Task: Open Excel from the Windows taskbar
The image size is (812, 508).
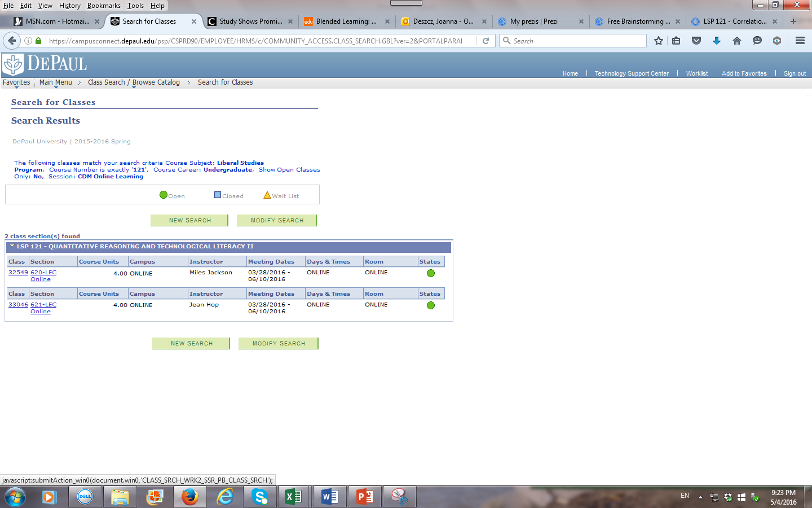Action: click(293, 497)
